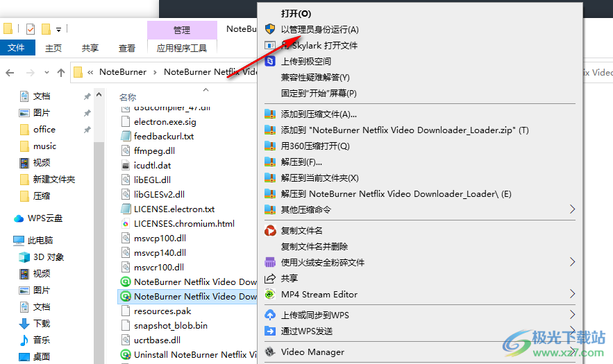Image resolution: width=613 pixels, height=364 pixels.
Task: Select the file resources.pak
Action: pos(162,311)
